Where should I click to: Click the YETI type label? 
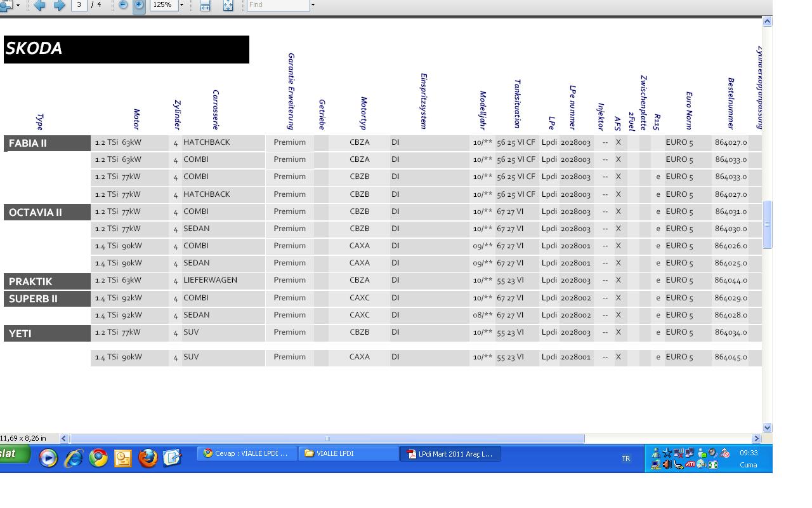click(x=48, y=333)
